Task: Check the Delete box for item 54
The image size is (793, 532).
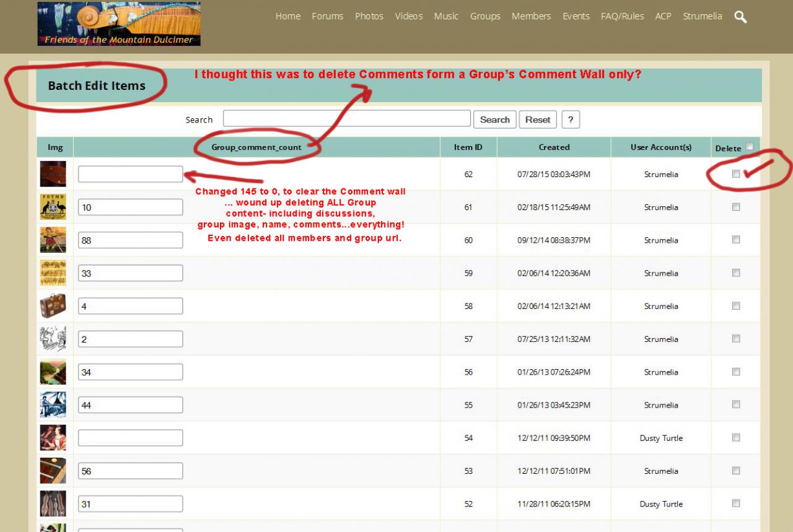Action: click(736, 438)
